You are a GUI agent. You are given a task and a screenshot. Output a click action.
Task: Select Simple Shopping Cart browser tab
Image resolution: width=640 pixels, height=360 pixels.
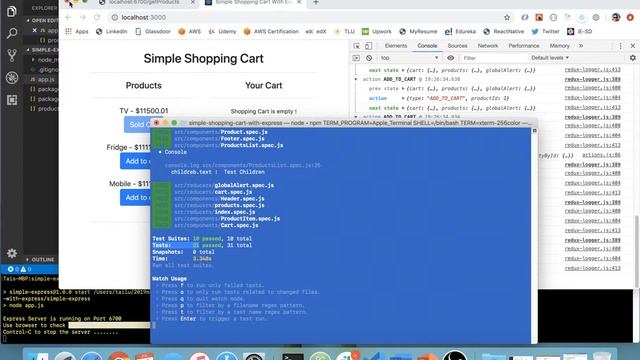tap(253, 3)
